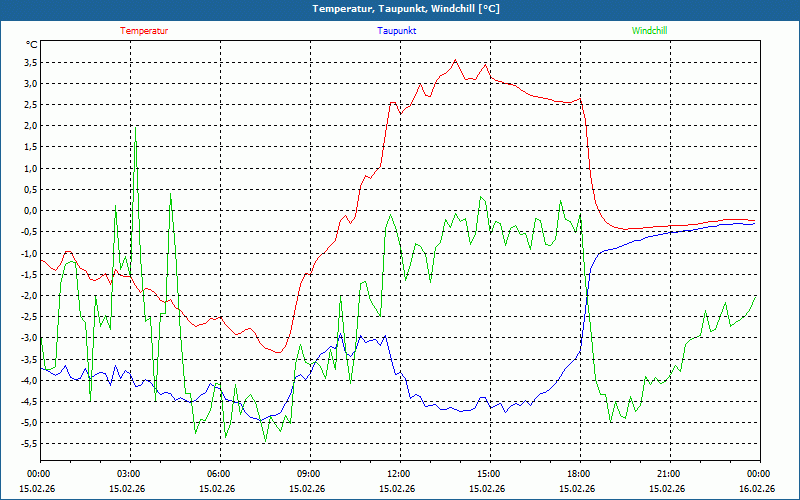The width and height of the screenshot is (800, 500).
Task: Select the 3,5 value on the Y-axis
Action: pyautogui.click(x=29, y=62)
